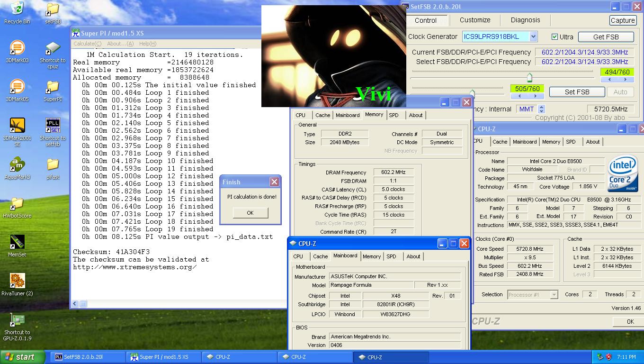The image size is (644, 364).
Task: Select Mainboard tab in right CPU-Z window
Action: tap(525, 142)
